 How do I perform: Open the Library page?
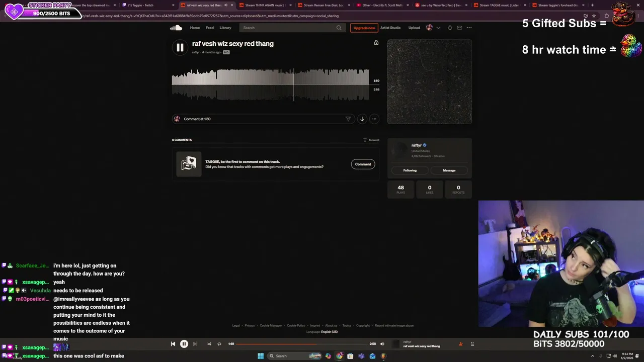(x=225, y=28)
